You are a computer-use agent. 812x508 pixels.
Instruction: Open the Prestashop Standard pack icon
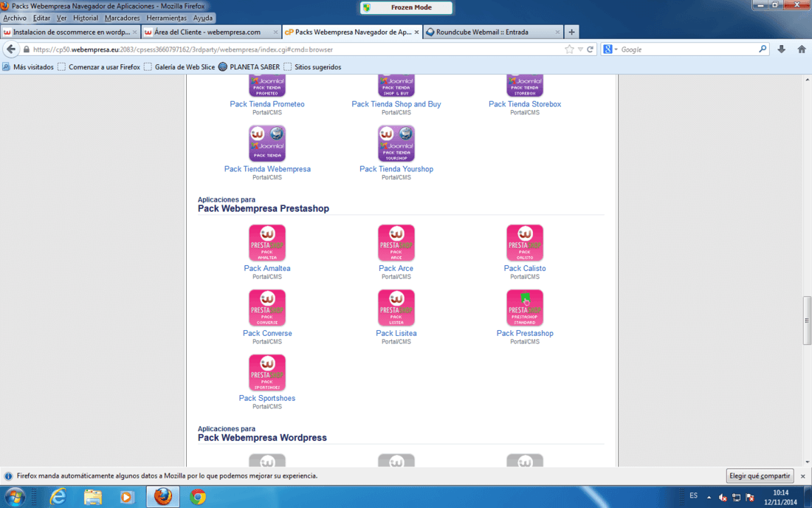[x=525, y=308]
